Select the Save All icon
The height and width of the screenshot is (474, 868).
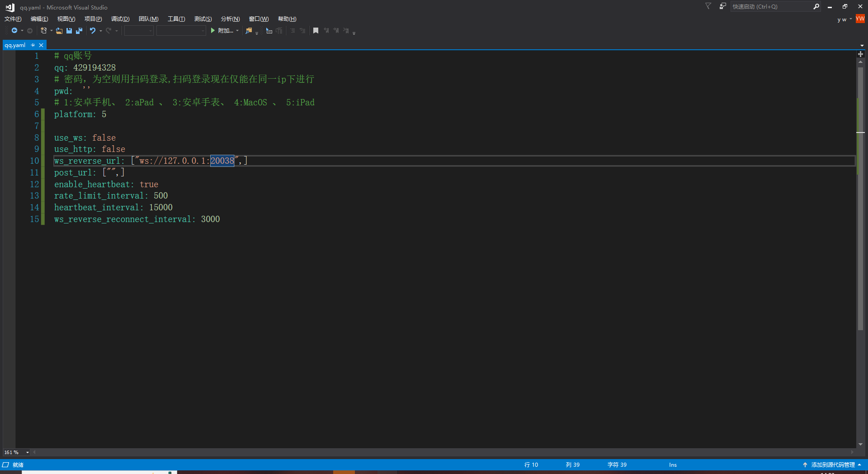79,30
